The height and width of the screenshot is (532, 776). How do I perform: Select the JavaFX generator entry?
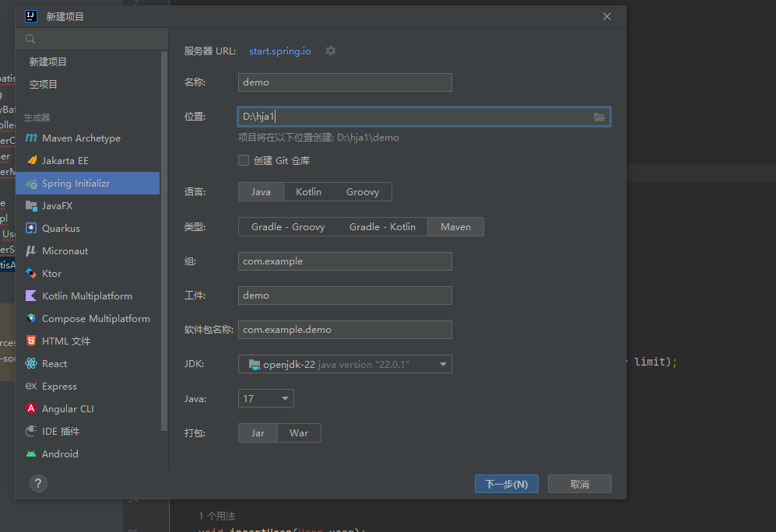(x=88, y=205)
